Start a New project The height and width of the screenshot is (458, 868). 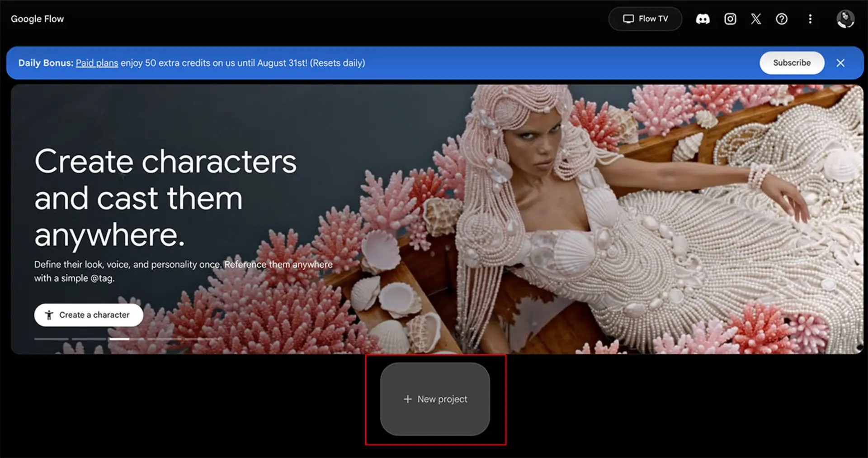coord(435,399)
